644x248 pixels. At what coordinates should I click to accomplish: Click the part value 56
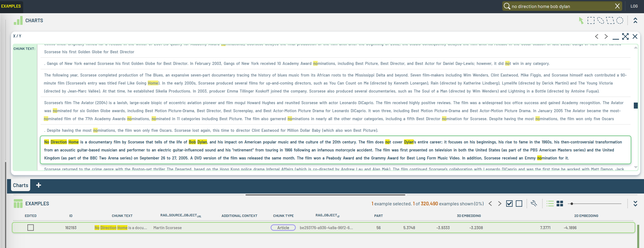pyautogui.click(x=378, y=228)
